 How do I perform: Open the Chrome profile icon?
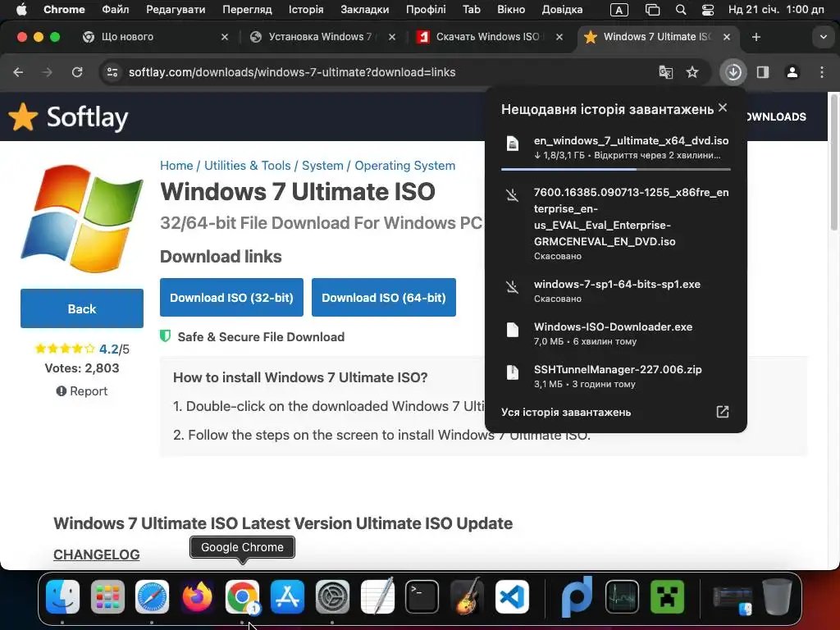click(792, 72)
